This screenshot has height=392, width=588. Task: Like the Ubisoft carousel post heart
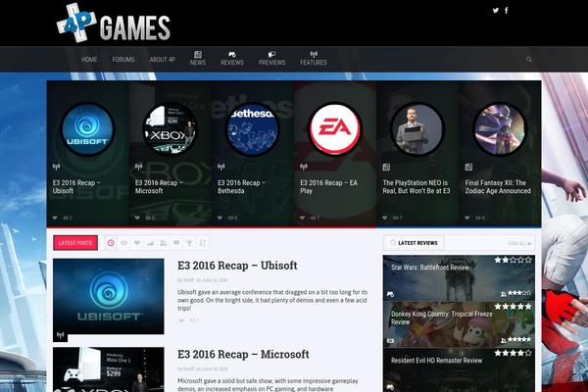tap(55, 218)
